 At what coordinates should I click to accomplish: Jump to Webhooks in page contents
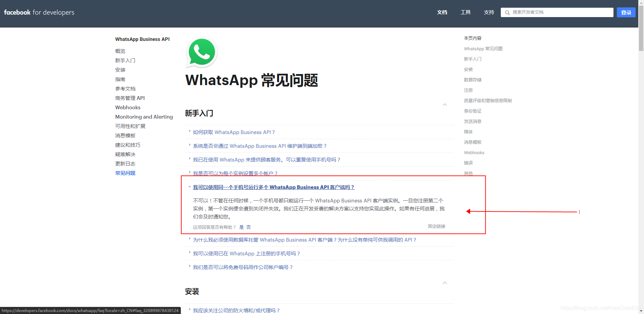pos(474,153)
